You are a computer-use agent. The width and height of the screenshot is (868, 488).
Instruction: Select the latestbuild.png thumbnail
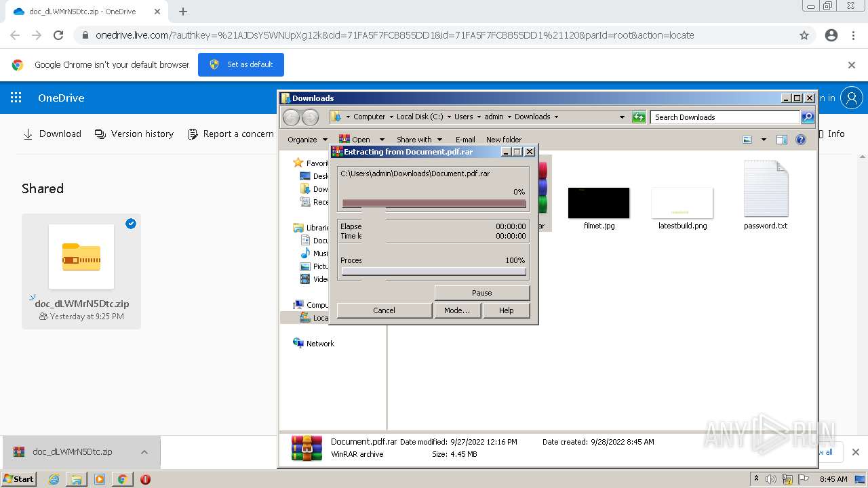click(x=682, y=203)
